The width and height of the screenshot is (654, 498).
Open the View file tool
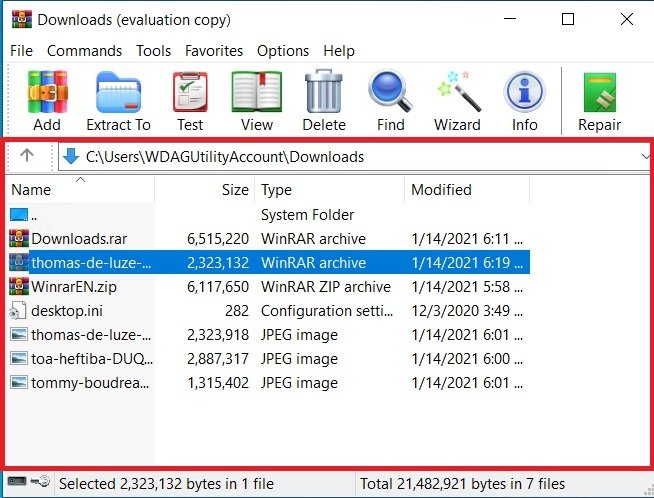pyautogui.click(x=257, y=92)
